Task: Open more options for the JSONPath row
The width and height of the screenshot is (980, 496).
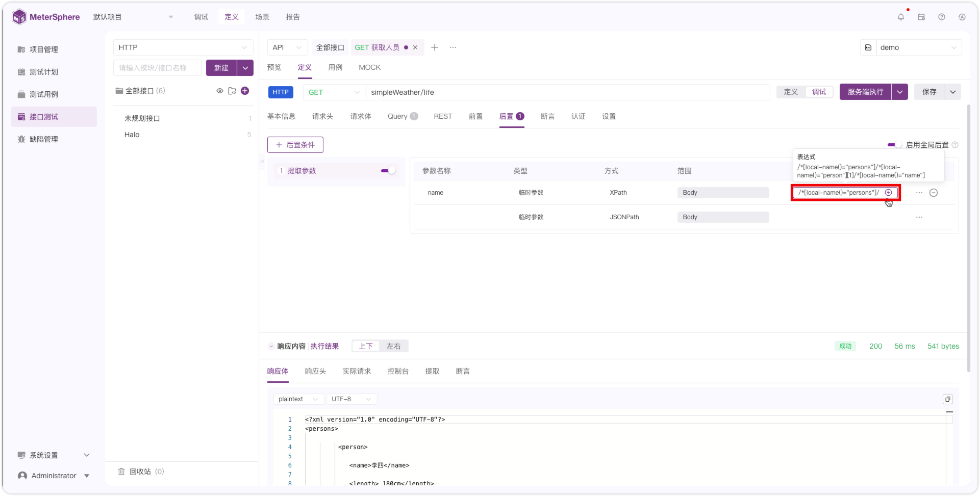Action: [919, 217]
